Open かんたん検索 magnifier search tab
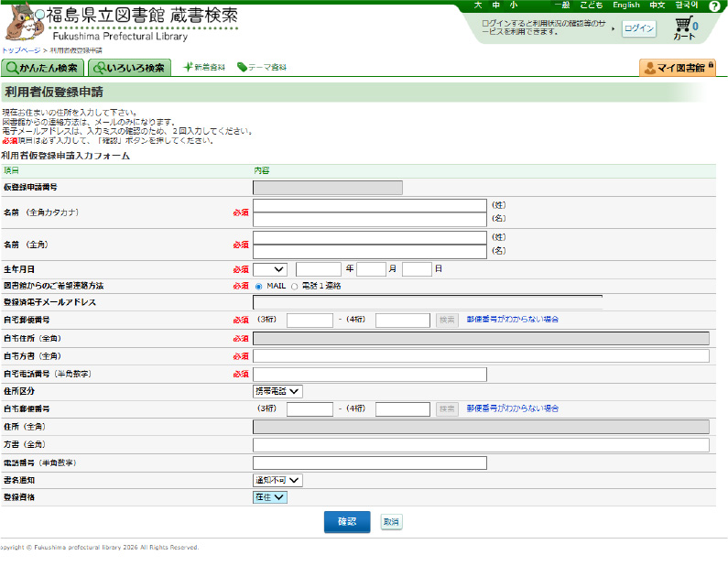The width and height of the screenshot is (728, 566). (x=43, y=68)
